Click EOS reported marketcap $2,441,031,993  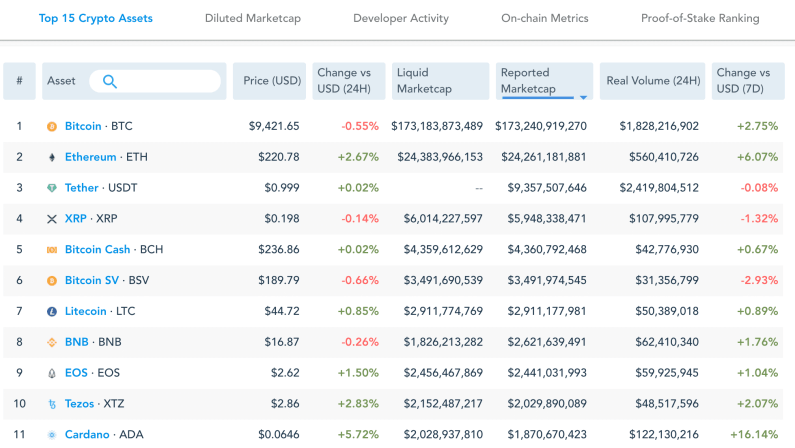click(547, 373)
